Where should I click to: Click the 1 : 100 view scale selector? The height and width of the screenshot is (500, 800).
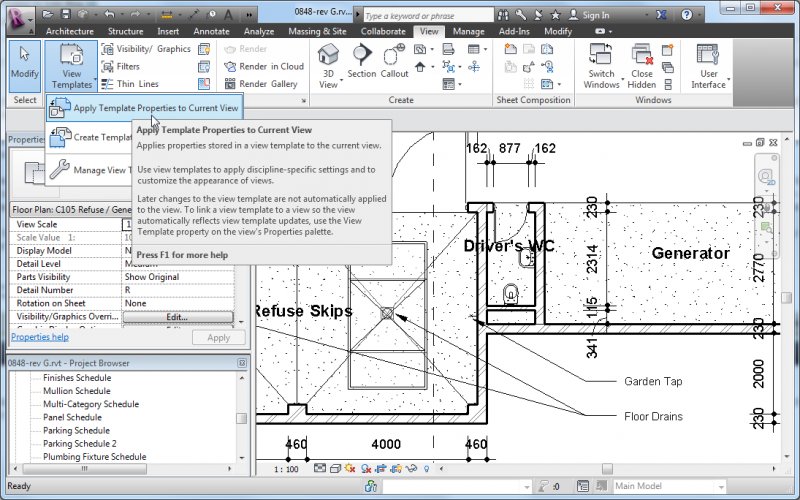tap(288, 467)
